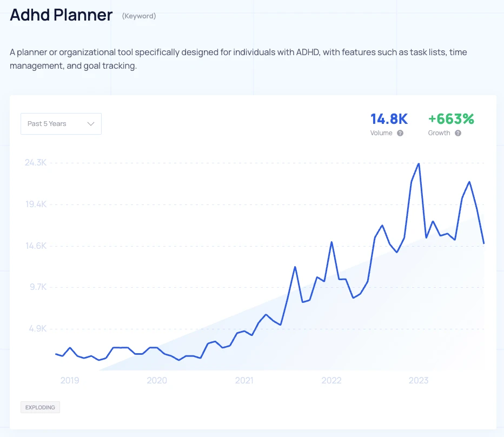Select the +663% growth figure
Viewport: 504px width, 437px height.
click(451, 119)
